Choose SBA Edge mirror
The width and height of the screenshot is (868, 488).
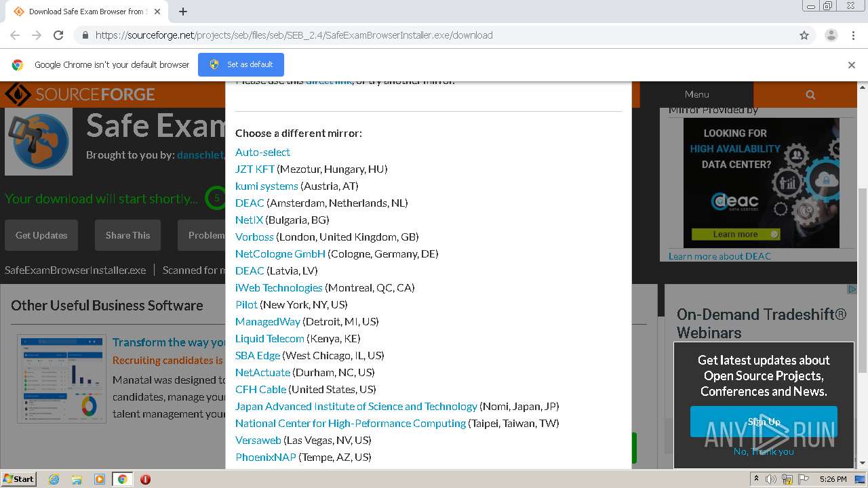coord(258,355)
